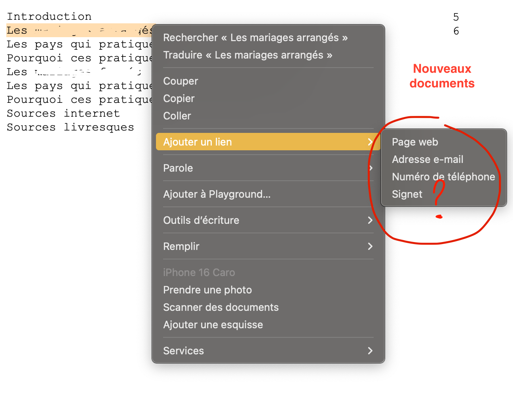Click the Sources internet contents entry
The image size is (513, 420).
[63, 114]
